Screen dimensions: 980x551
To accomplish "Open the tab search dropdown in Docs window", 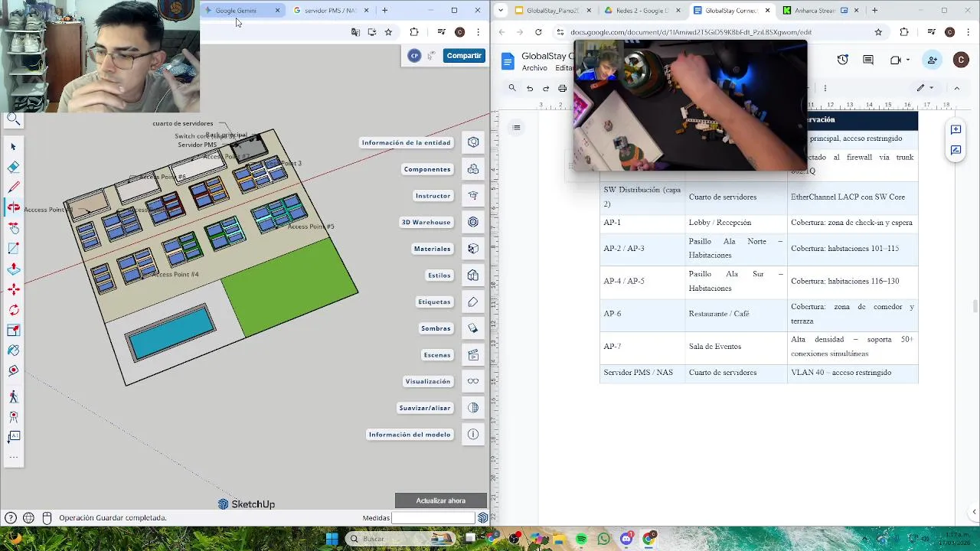I will [500, 11].
